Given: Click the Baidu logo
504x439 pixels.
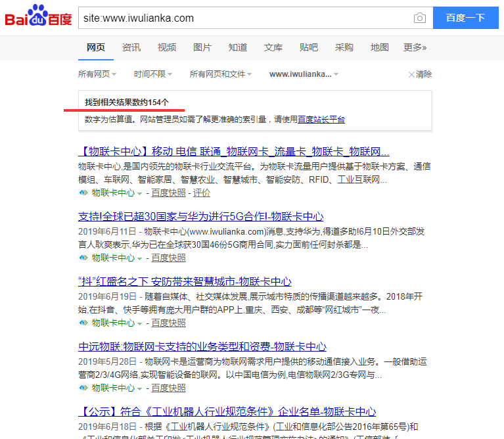Looking at the screenshot, I should coord(38,15).
